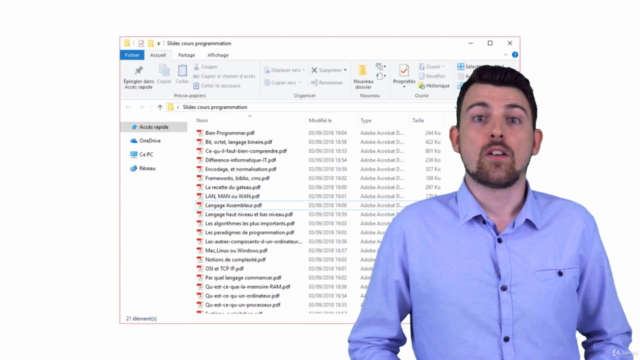Select file Difference-informatique-IT.pdf
640x360 pixels.
pos(240,160)
